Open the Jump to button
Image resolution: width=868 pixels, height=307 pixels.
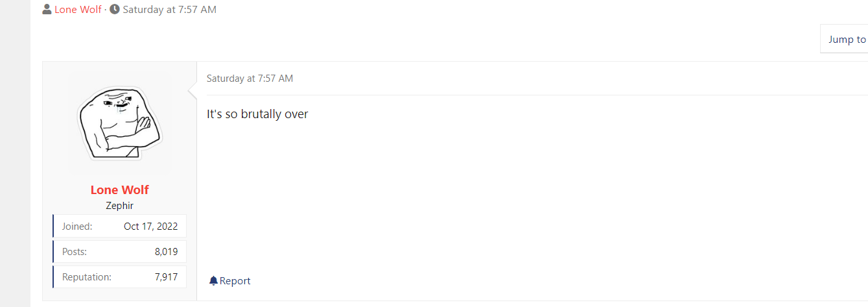(x=845, y=39)
